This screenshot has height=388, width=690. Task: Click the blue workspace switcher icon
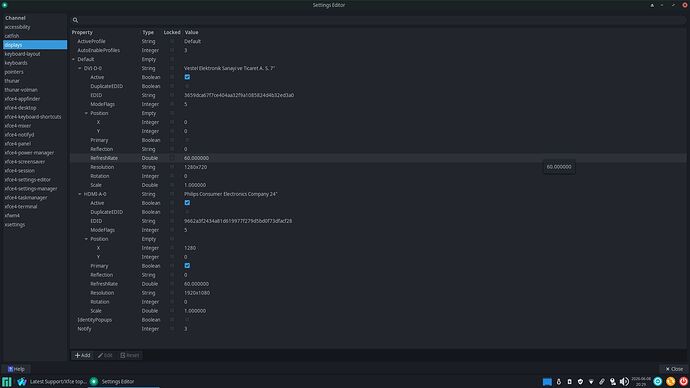tap(547, 382)
